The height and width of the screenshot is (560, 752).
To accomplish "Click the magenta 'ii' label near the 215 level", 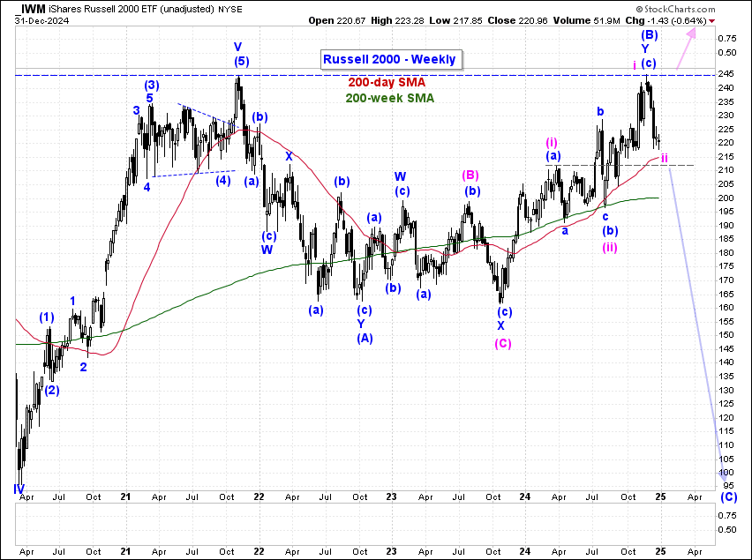I will [x=665, y=158].
